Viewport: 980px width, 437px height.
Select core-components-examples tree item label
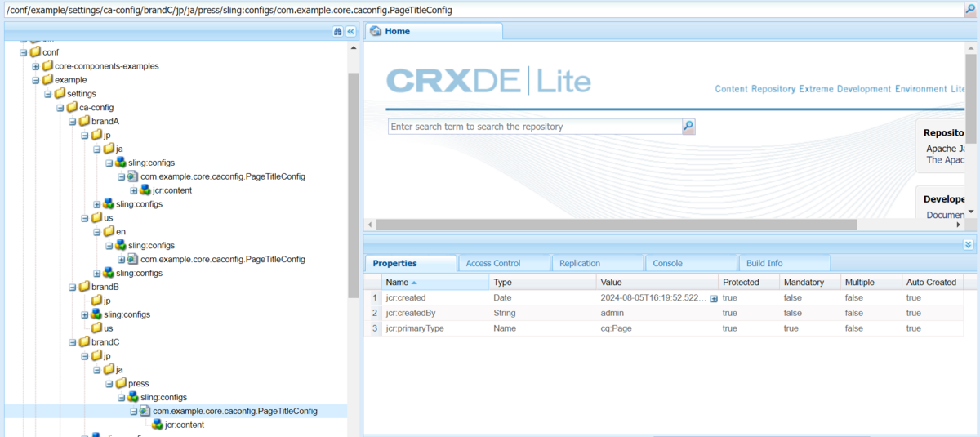pyautogui.click(x=107, y=66)
